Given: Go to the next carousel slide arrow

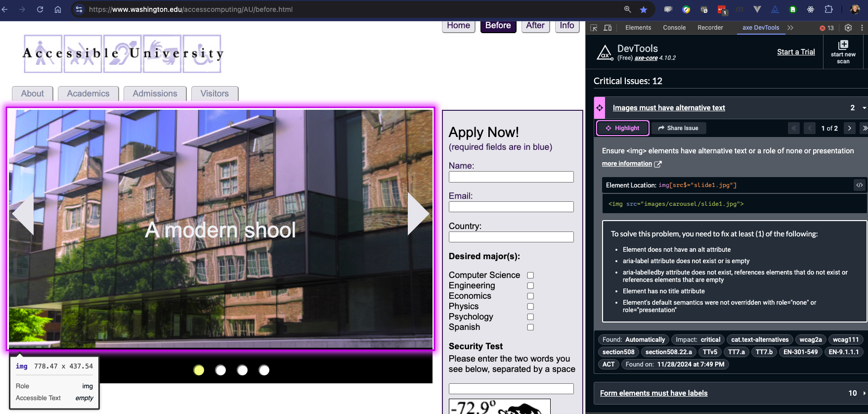Looking at the screenshot, I should pos(418,214).
